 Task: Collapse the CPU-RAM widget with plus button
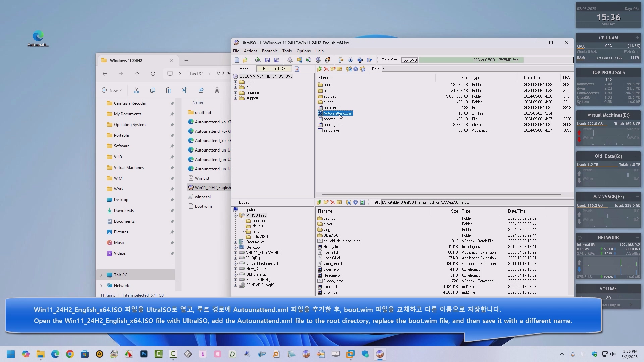pos(637,38)
